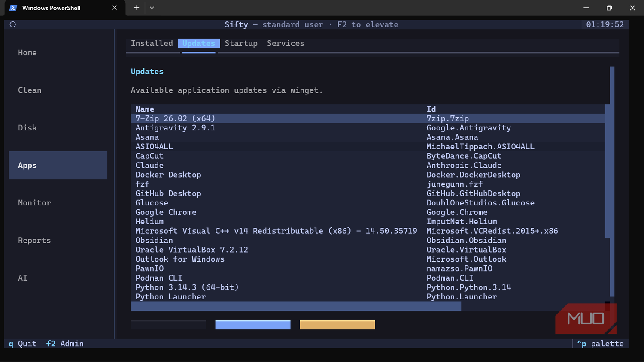The width and height of the screenshot is (644, 362).
Task: Select the PawnIO row
Action: [x=368, y=268]
